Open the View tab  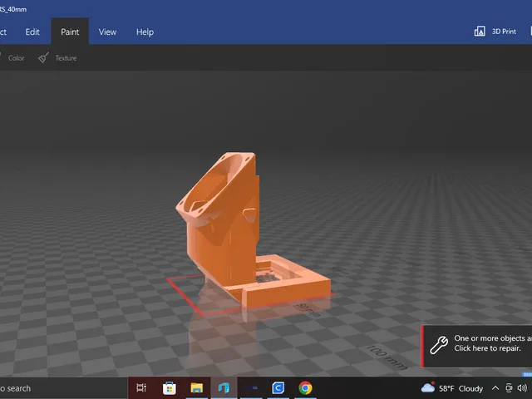click(107, 32)
